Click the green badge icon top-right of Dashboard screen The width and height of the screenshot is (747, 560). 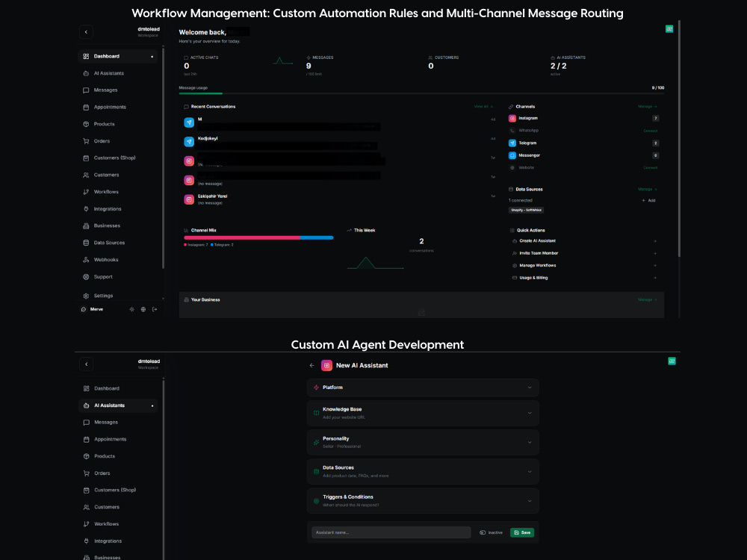click(669, 29)
